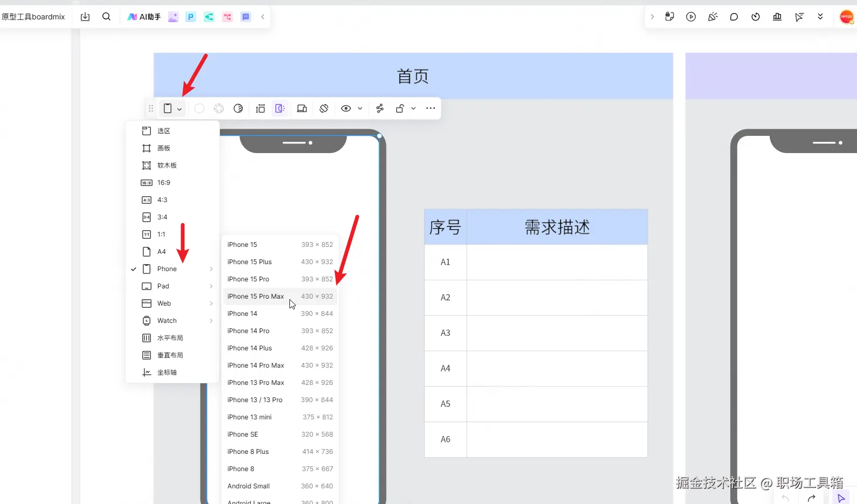Choose iPhone 13 mini preset
This screenshot has width=857, height=504.
coord(280,417)
